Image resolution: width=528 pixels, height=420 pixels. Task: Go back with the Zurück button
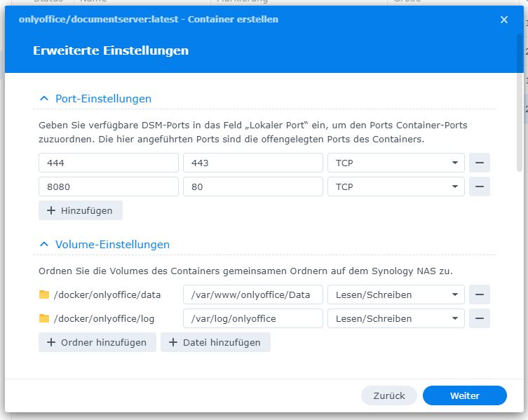[x=389, y=395]
